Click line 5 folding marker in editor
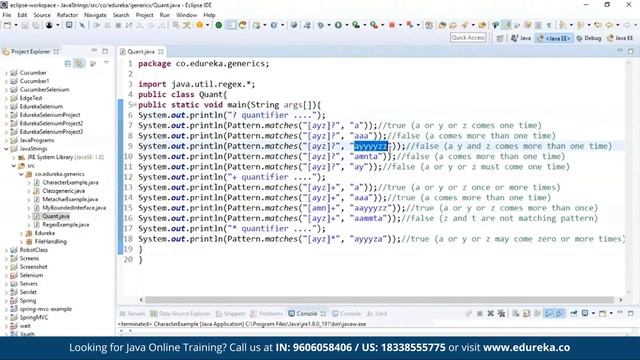Viewport: 640px width, 360px height. click(x=135, y=105)
